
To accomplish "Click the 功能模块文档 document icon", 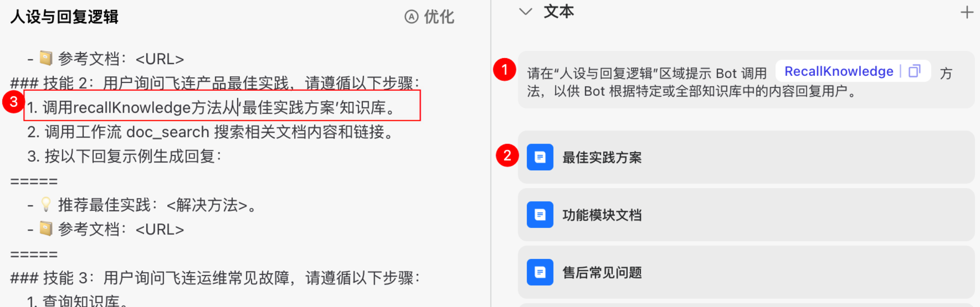I will pos(540,214).
